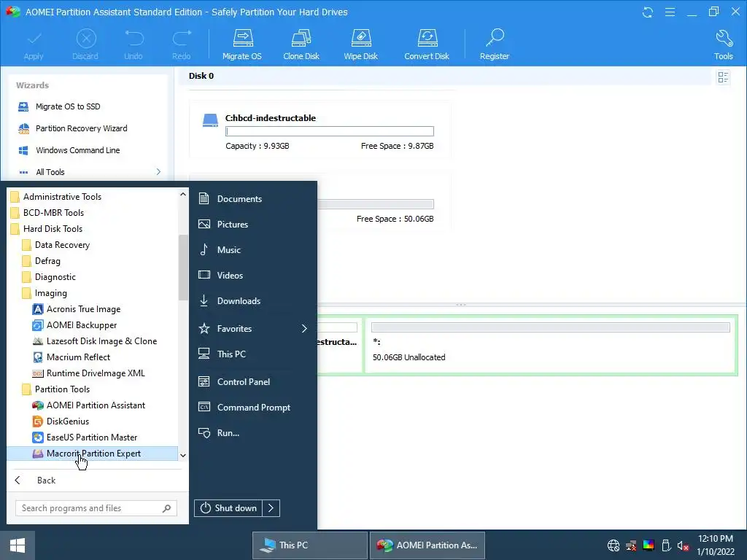Select the C:hbcd-indestructable drive icon

point(210,120)
